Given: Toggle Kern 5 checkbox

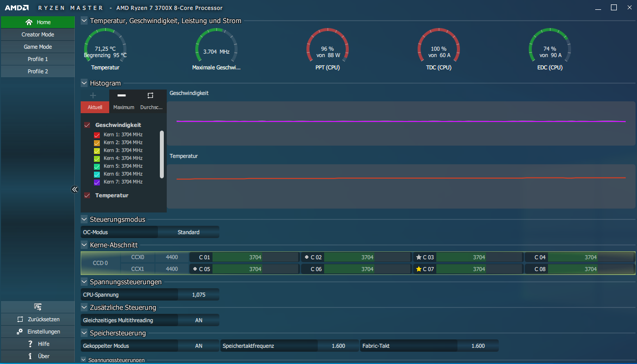Looking at the screenshot, I should (97, 166).
